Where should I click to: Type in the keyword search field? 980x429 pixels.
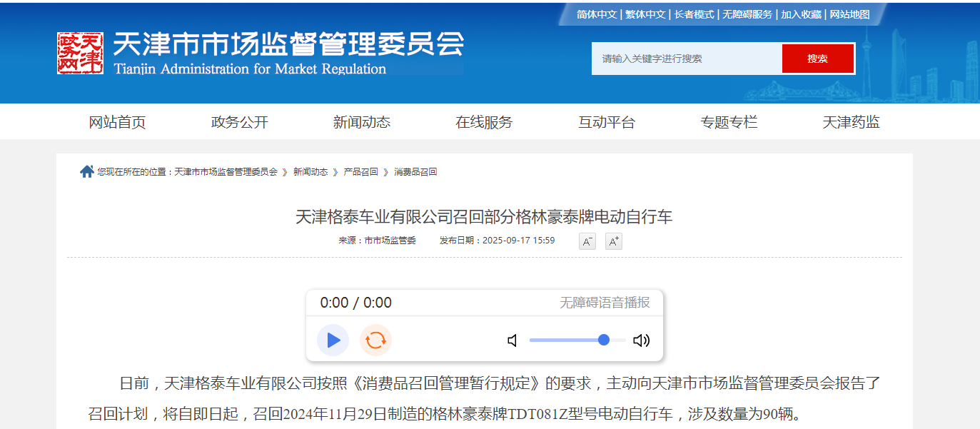686,59
